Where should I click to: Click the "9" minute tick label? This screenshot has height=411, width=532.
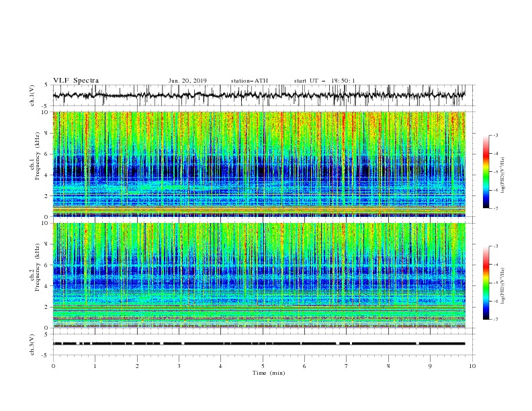point(430,366)
